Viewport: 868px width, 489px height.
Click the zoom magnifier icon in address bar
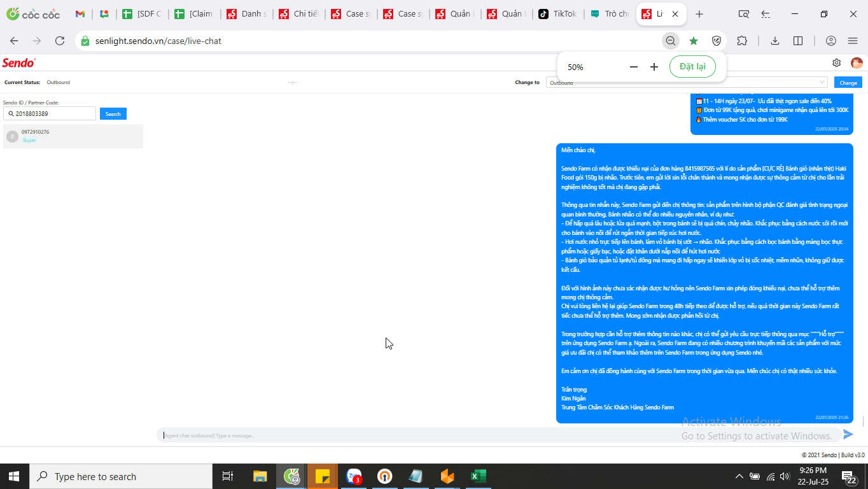670,41
